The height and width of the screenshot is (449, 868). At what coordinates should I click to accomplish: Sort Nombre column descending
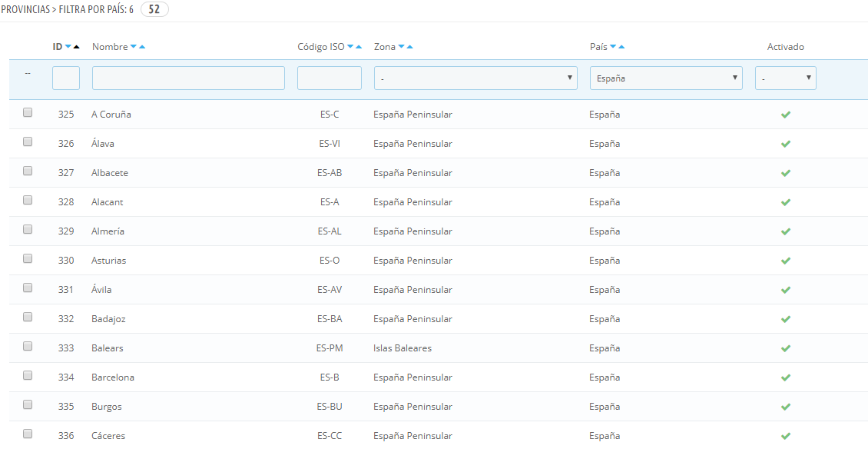click(x=133, y=47)
